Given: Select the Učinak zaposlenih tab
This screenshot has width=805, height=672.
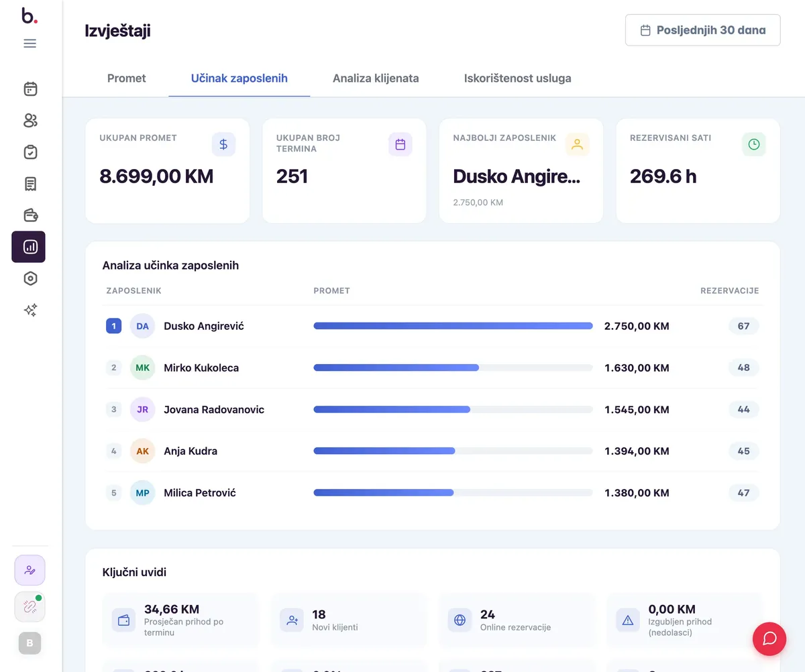Looking at the screenshot, I should (239, 78).
